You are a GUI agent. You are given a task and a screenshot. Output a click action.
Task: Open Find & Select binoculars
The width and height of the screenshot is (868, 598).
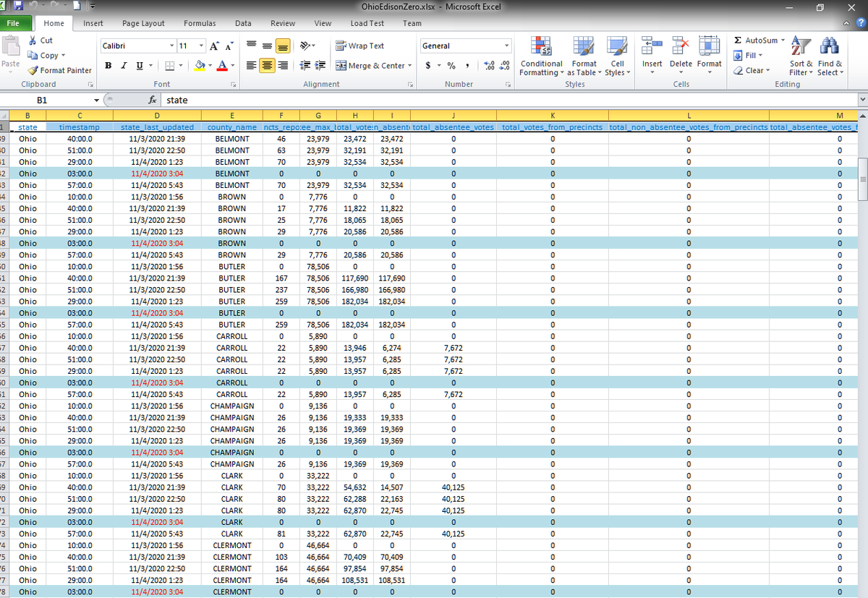click(x=830, y=56)
